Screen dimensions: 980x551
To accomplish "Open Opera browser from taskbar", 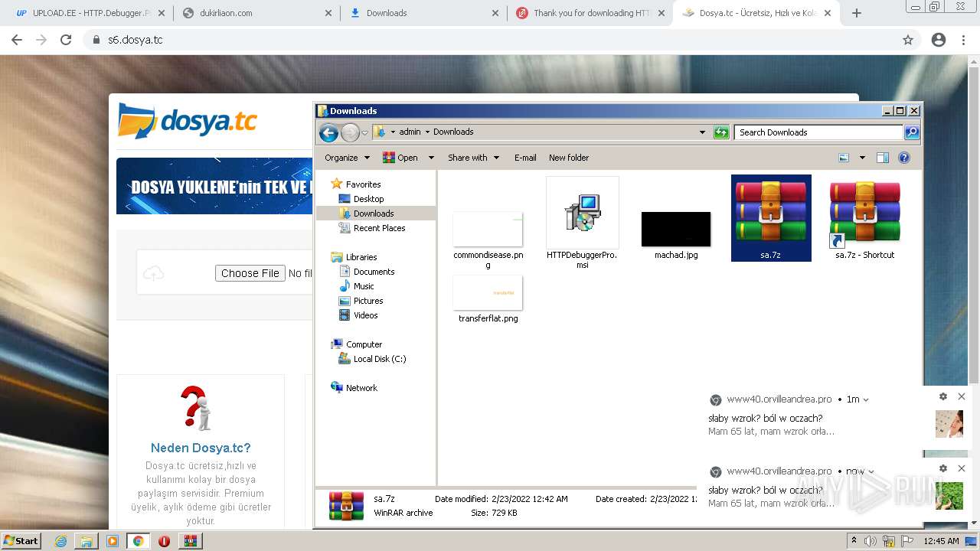I will pyautogui.click(x=164, y=541).
